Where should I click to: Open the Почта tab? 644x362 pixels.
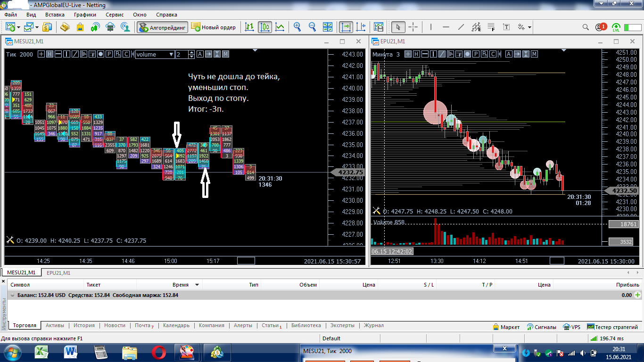click(144, 326)
